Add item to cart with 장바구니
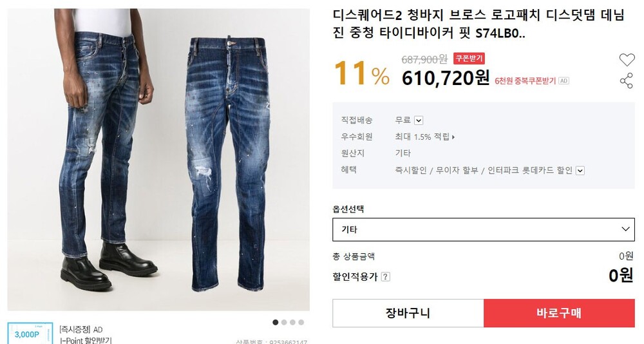The width and height of the screenshot is (644, 344). pos(408,313)
